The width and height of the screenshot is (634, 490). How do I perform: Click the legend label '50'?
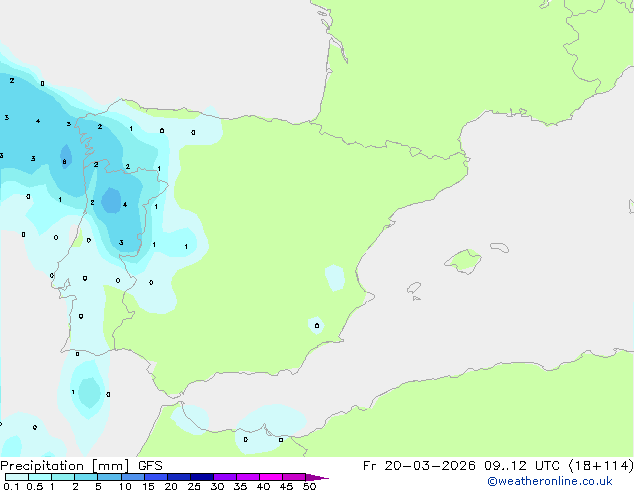click(x=309, y=486)
